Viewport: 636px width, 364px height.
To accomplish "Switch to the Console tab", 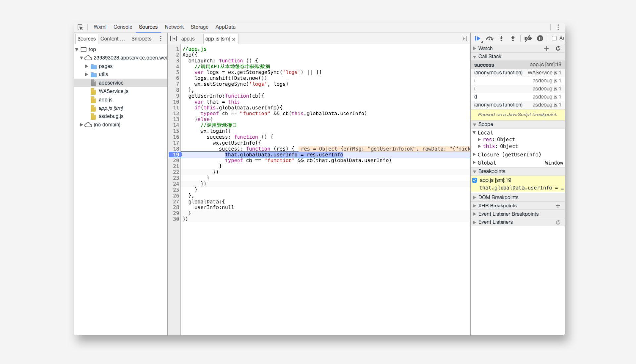I will tap(122, 26).
